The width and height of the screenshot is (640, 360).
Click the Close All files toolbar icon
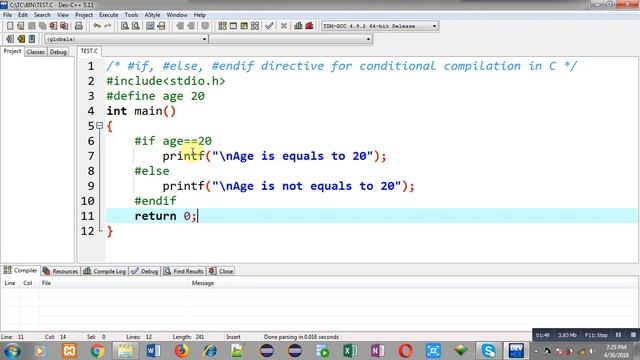pos(64,26)
